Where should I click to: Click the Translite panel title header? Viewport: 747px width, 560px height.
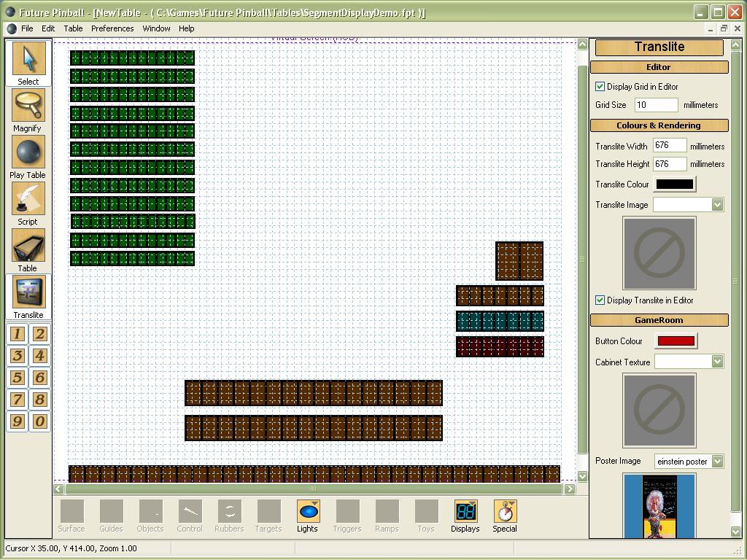pos(659,47)
